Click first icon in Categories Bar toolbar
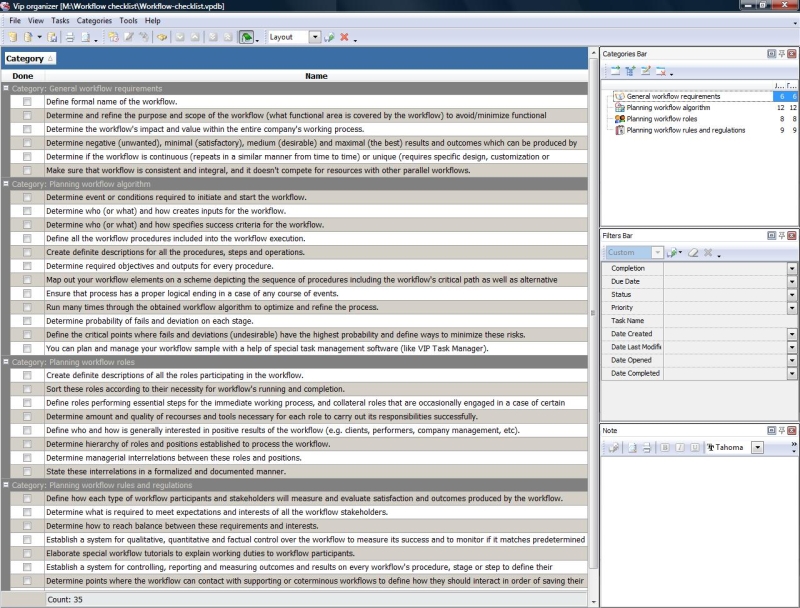 614,71
